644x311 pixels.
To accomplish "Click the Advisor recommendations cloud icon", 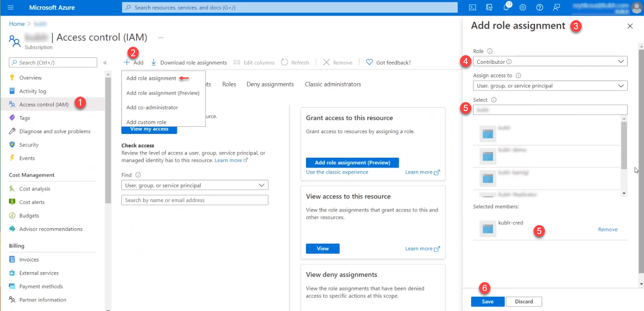I will [x=12, y=229].
